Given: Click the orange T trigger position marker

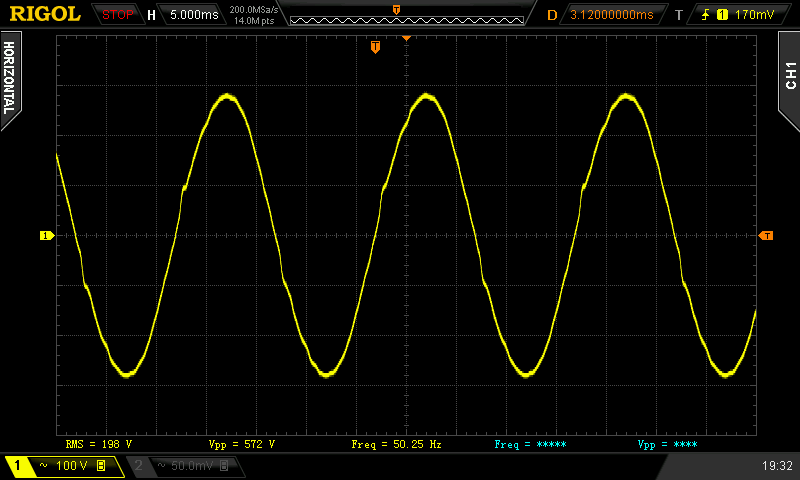Looking at the screenshot, I should point(375,47).
